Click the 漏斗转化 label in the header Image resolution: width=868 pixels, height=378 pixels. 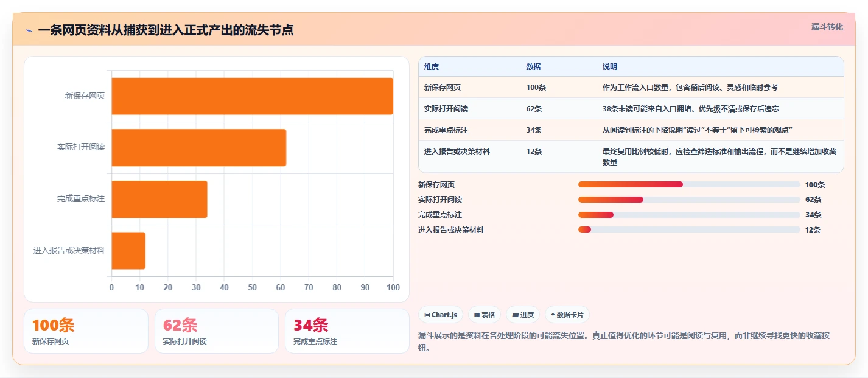coord(827,27)
